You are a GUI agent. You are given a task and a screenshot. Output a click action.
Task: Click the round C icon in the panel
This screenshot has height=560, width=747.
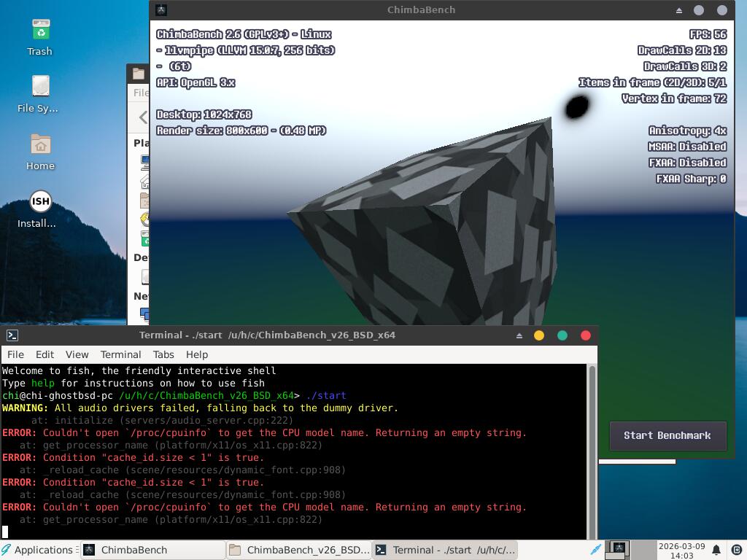coord(736,550)
